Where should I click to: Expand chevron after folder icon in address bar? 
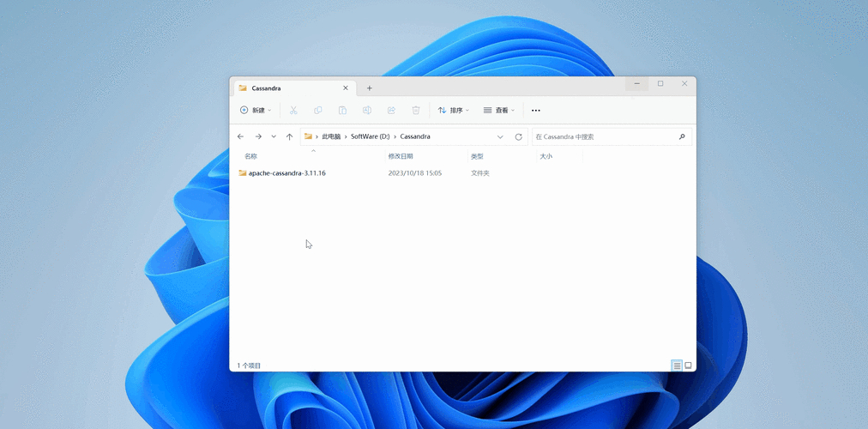(x=316, y=136)
